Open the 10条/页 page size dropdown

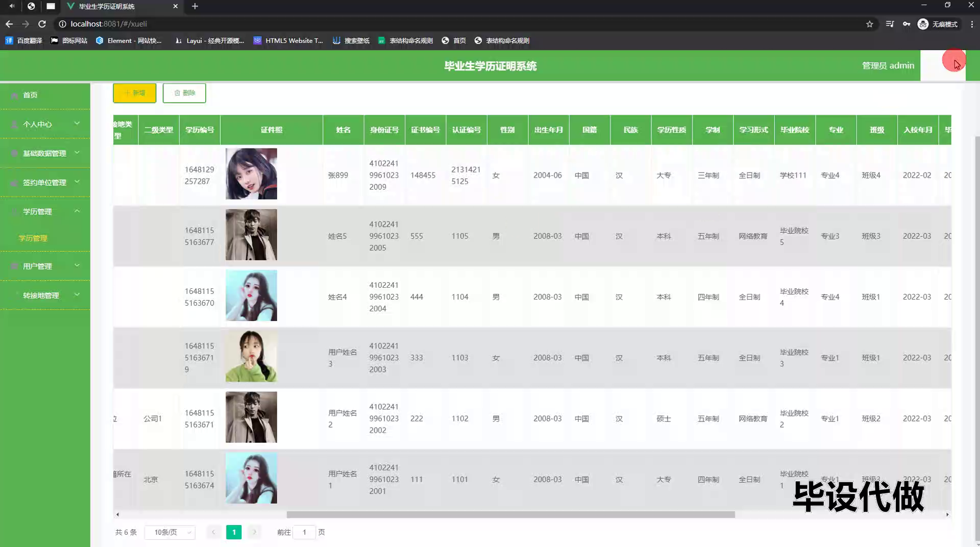(x=170, y=532)
